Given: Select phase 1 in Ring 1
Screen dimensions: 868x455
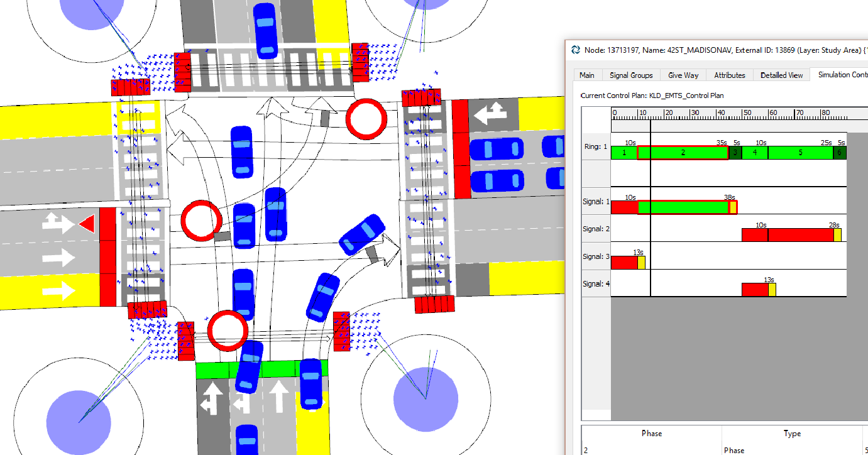Looking at the screenshot, I should [x=624, y=153].
